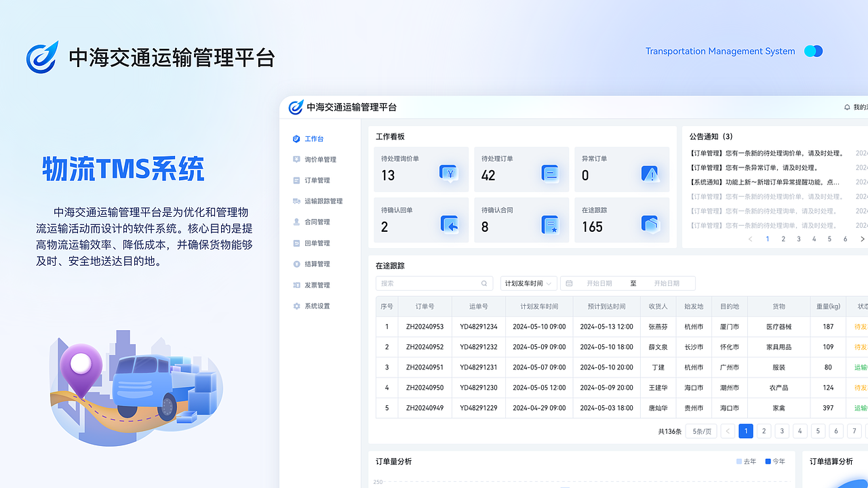Click the 共136条 total count text

coord(670,431)
